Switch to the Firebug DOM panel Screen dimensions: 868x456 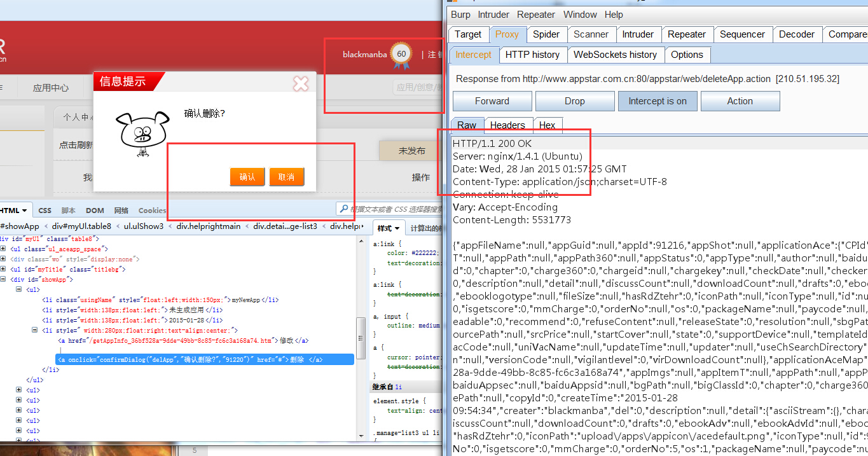[95, 211]
